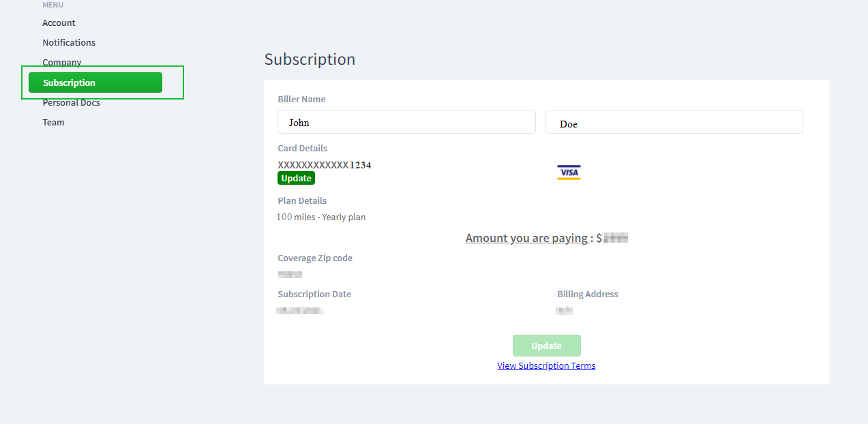Open View Subscription Terms
This screenshot has height=424, width=868.
coord(545,365)
